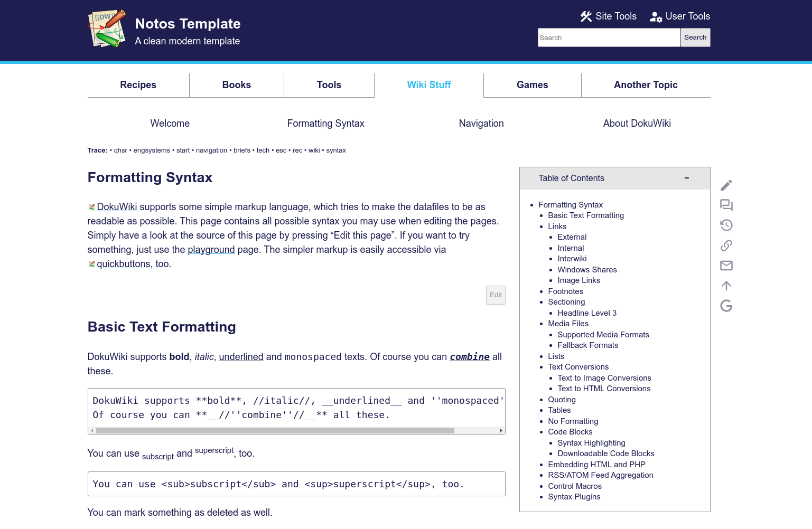Click the Notos Template site title
812x529 pixels.
click(188, 24)
